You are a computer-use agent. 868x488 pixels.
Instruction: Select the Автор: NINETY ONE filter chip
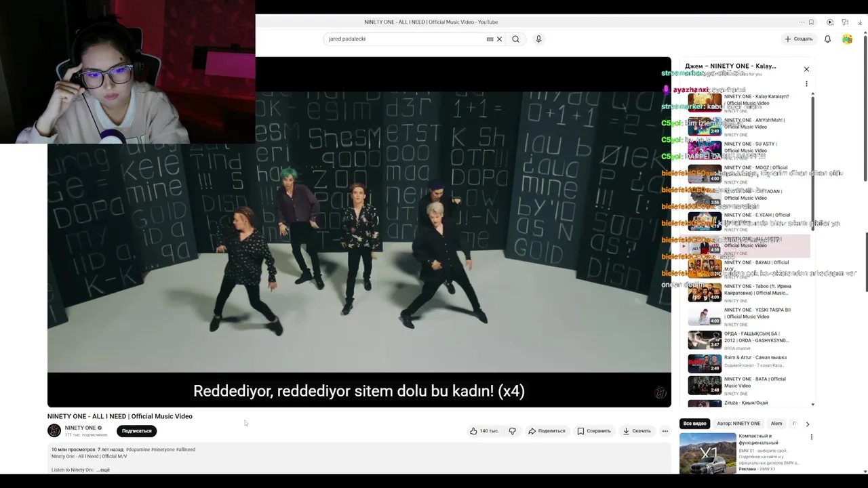click(x=738, y=424)
